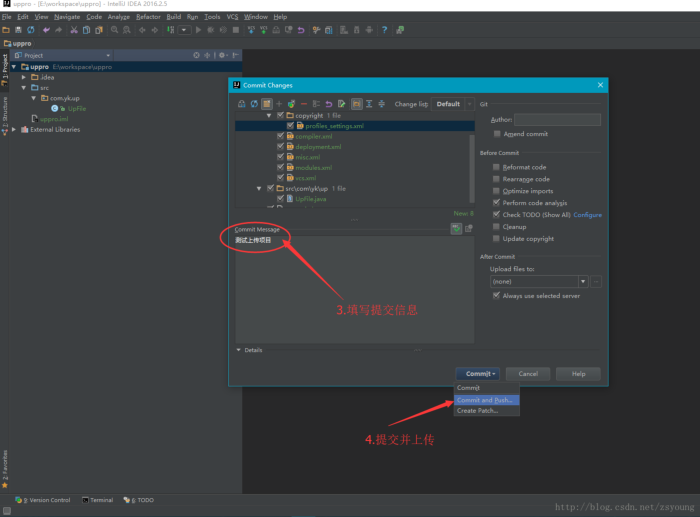
Task: Click the help question mark toolbar icon
Action: [x=384, y=30]
